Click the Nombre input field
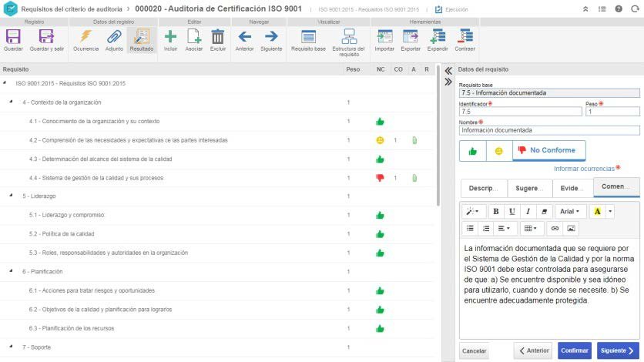The image size is (644, 362). (549, 130)
